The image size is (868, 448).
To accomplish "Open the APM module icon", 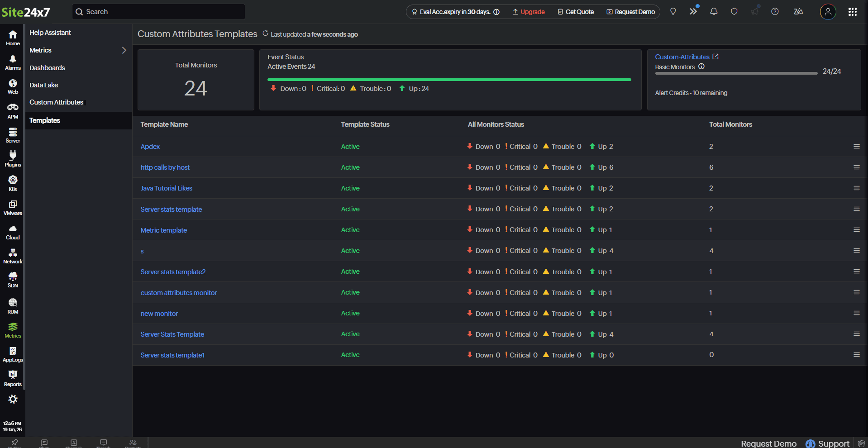I will [13, 110].
